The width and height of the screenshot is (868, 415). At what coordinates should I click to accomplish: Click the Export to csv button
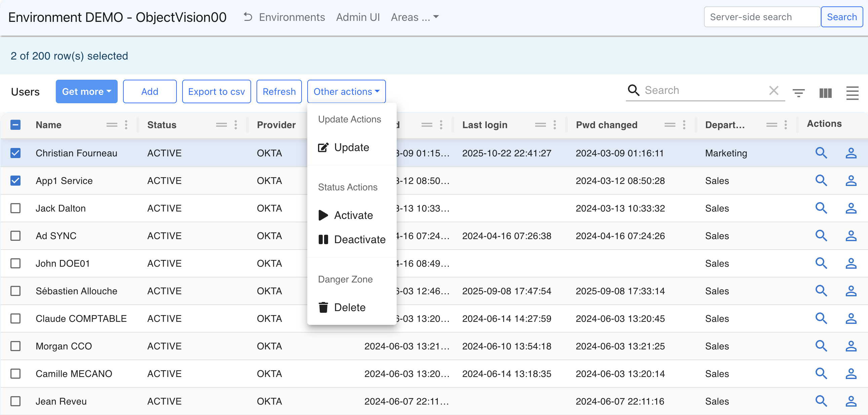click(216, 91)
